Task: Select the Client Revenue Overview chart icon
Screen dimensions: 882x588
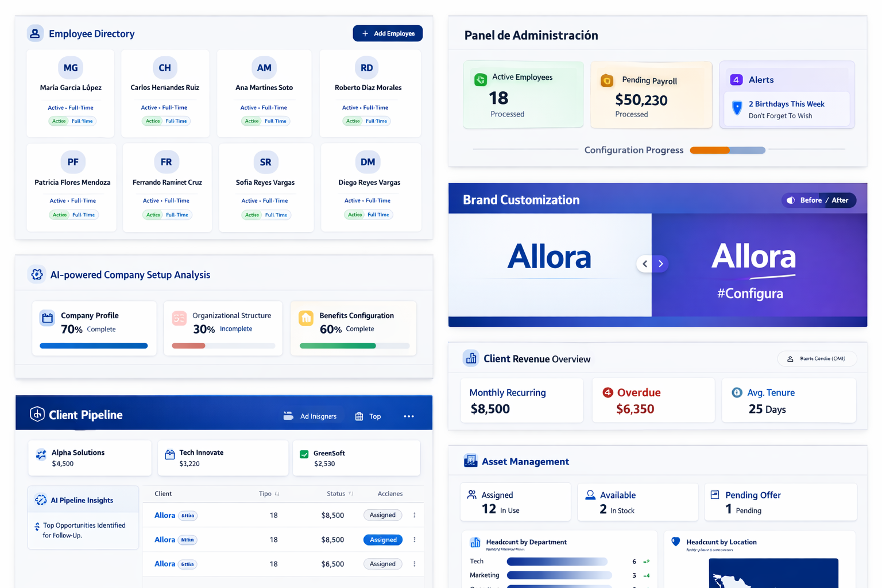Action: point(471,358)
